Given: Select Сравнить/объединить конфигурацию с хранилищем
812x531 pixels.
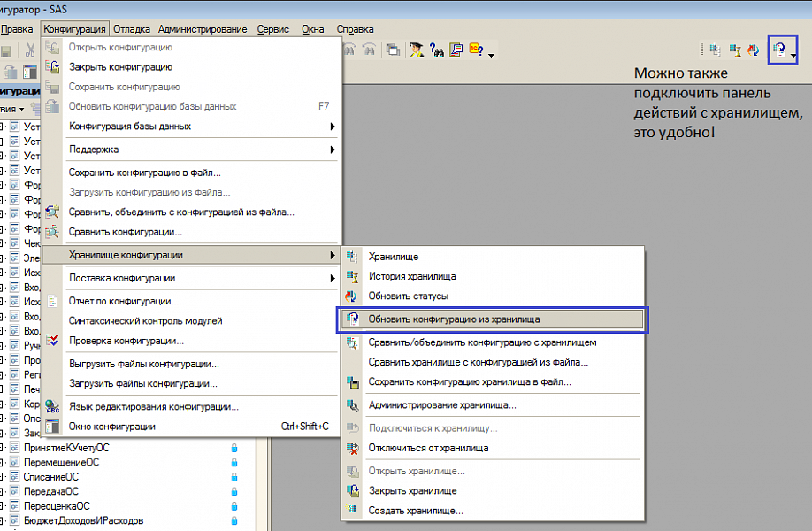Looking at the screenshot, I should point(492,342).
